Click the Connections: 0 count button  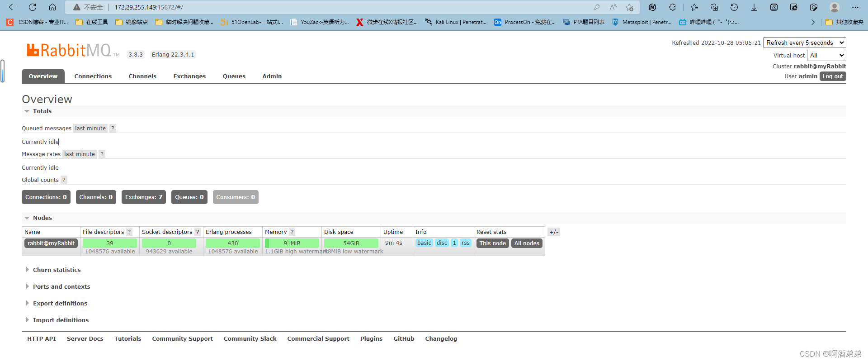point(46,197)
